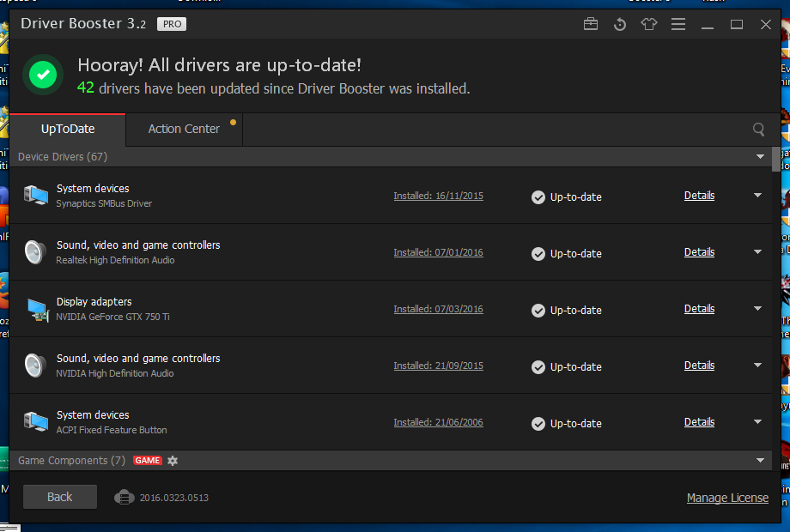790x532 pixels.
Task: Select the 'Display adapters' category label
Action: click(94, 301)
